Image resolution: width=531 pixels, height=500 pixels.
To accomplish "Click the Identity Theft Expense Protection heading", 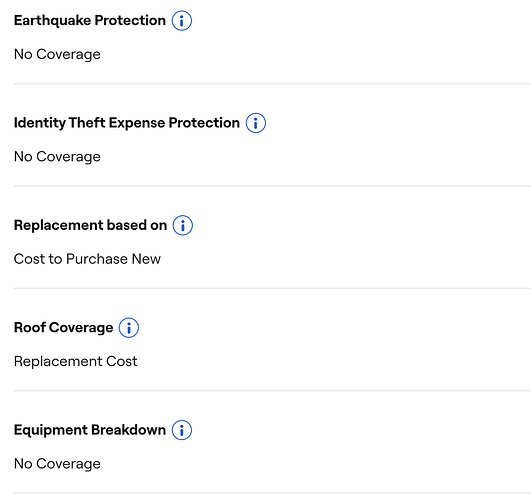I will 127,123.
